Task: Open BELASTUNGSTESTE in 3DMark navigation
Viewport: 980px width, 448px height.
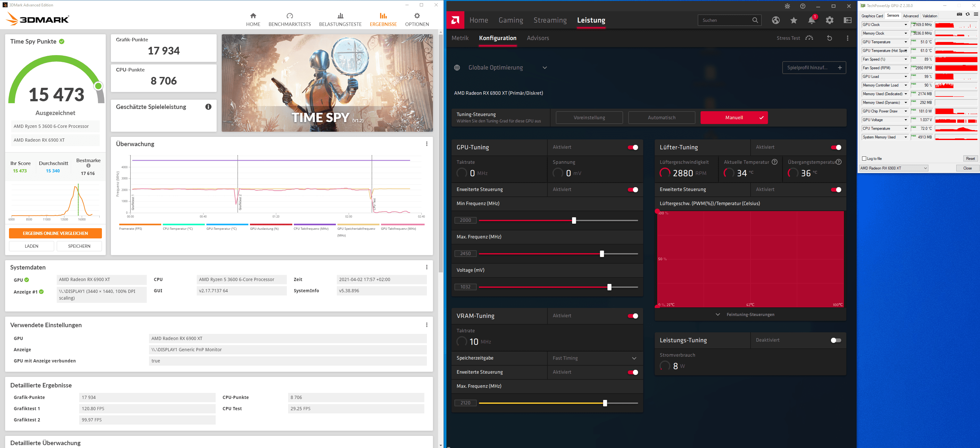Action: (x=340, y=20)
